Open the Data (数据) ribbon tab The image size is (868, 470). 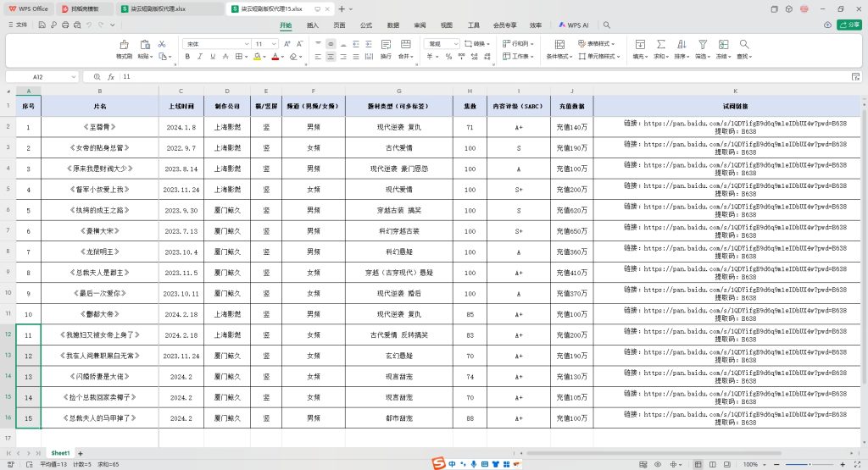(393, 25)
